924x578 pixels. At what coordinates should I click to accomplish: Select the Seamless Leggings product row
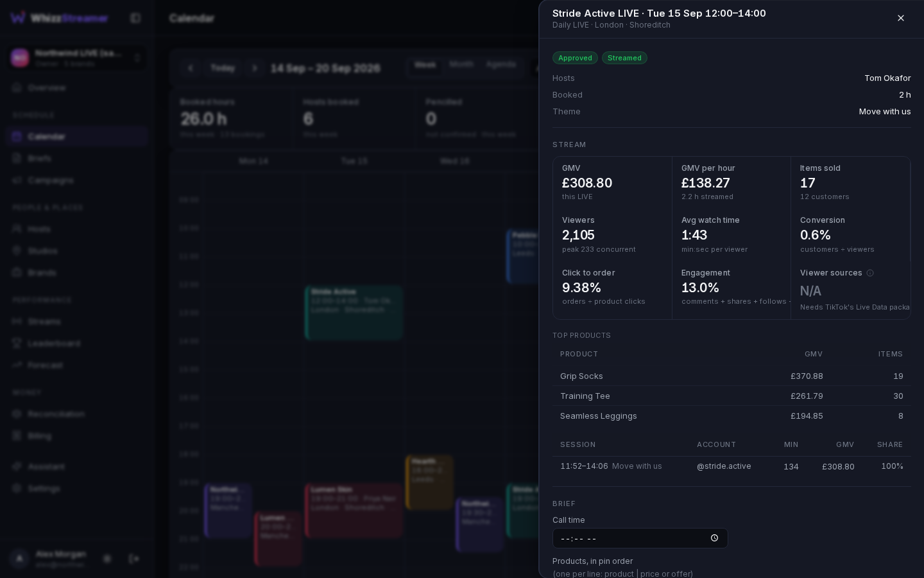click(x=732, y=416)
